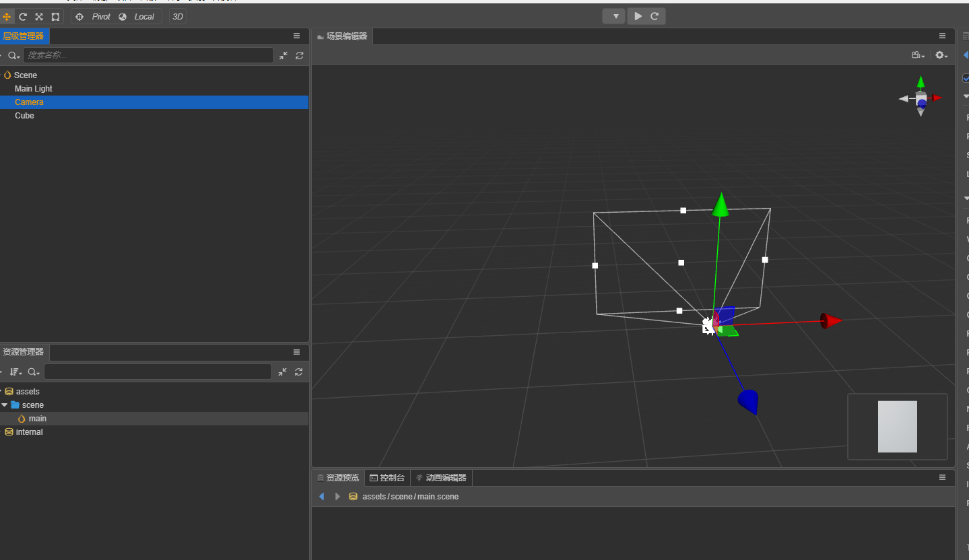Open hierarchy panel hamburger menu
The image size is (969, 560).
(297, 36)
